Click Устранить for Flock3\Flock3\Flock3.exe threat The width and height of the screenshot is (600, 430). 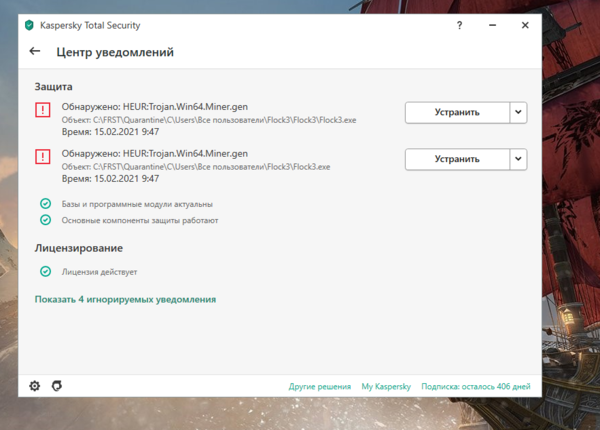(x=457, y=112)
